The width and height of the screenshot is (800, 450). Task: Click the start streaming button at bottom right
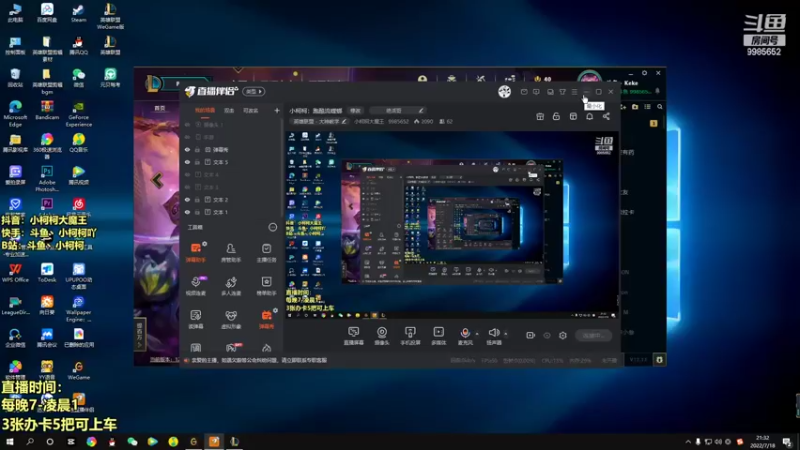(x=593, y=335)
